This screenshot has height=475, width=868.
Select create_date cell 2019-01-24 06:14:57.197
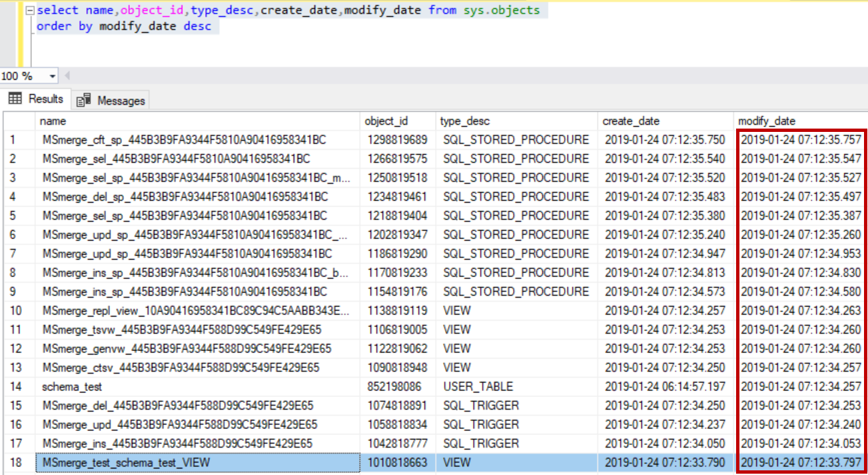[665, 386]
